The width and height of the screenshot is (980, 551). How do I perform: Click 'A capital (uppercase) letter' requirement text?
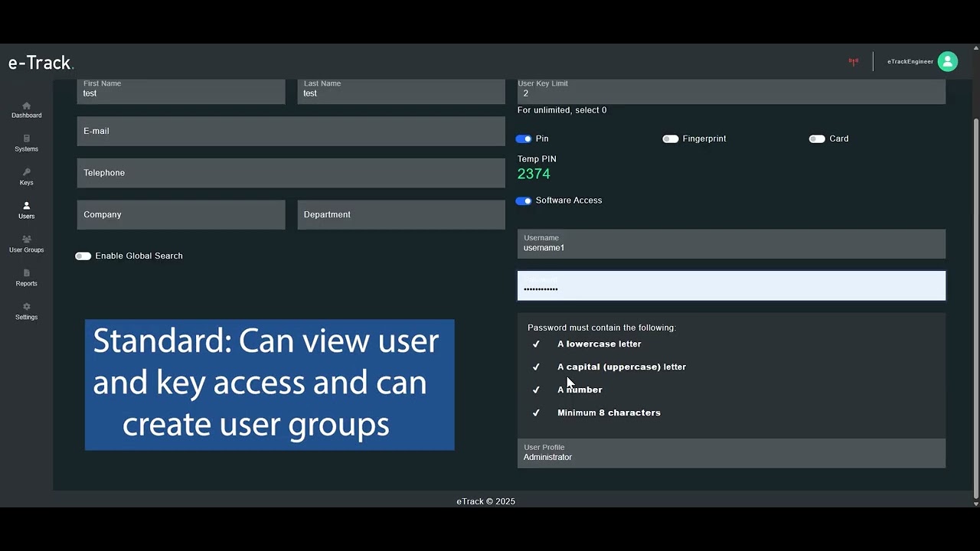622,367
